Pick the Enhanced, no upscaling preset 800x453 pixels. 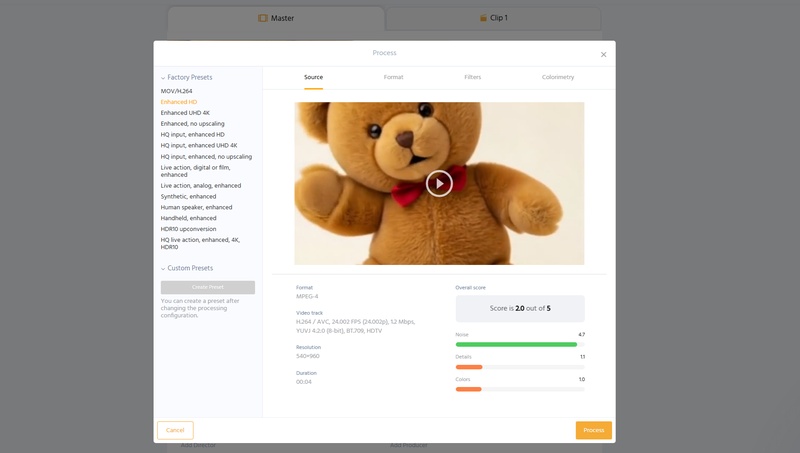point(192,123)
